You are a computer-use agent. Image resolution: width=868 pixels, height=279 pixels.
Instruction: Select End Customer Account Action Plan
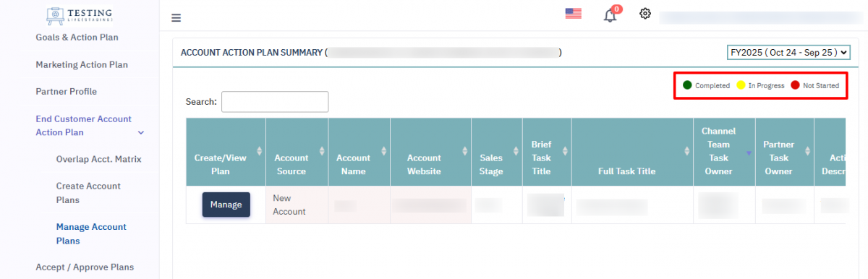(84, 126)
